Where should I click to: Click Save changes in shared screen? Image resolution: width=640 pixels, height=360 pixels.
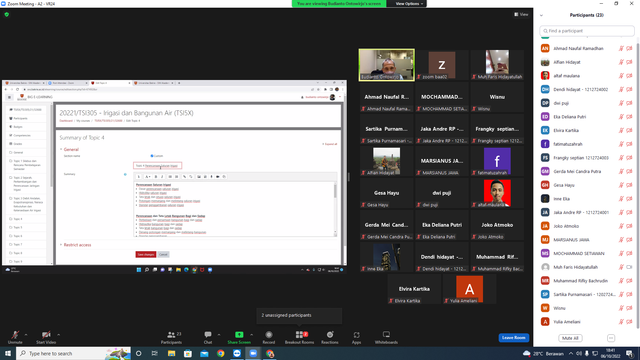tap(146, 254)
